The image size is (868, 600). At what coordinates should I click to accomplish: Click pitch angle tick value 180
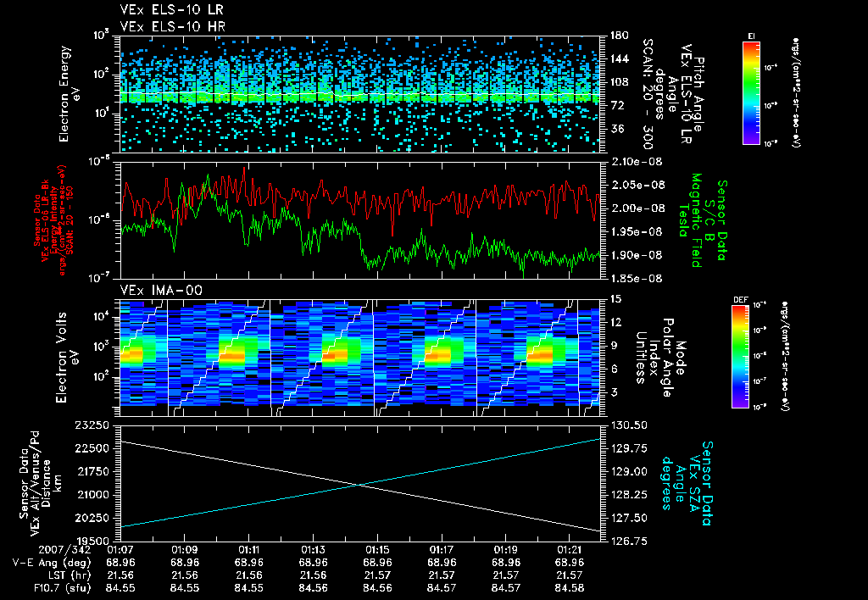(x=619, y=36)
